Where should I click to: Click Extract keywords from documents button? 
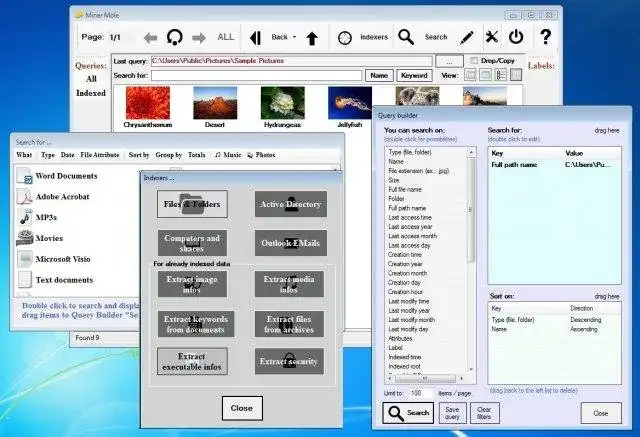coord(196,324)
